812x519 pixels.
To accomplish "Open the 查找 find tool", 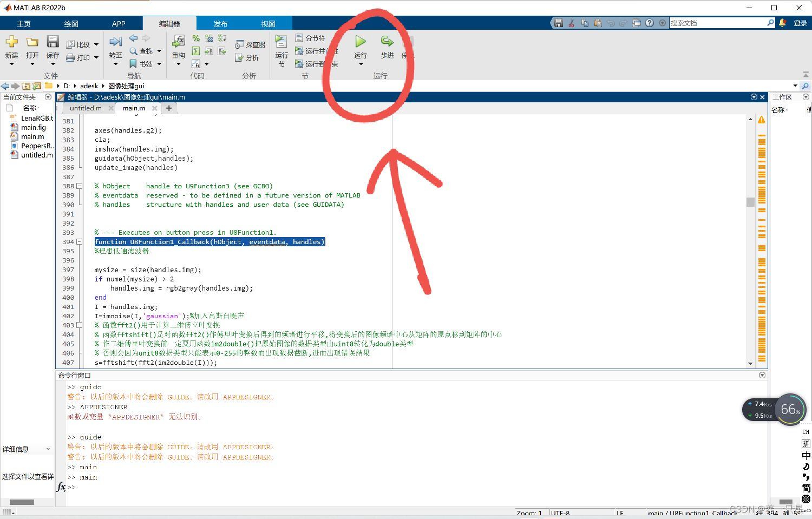I will coord(144,50).
